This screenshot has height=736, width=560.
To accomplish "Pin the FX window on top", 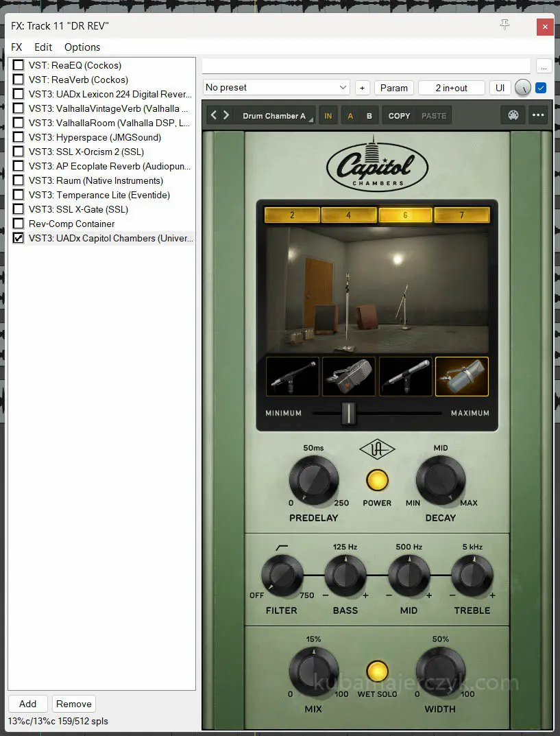I will [505, 25].
